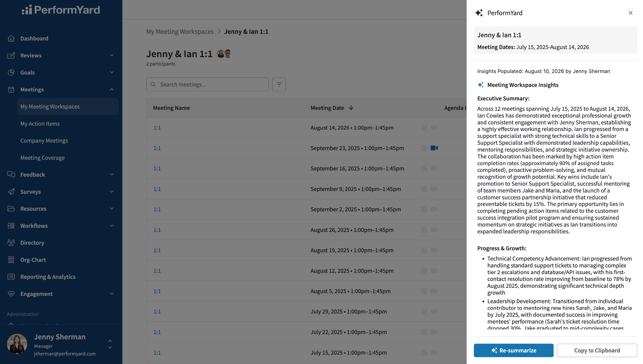The height and width of the screenshot is (364, 643).
Task: Open the 1:1 meeting on August 12, 2025
Action: 157,271
